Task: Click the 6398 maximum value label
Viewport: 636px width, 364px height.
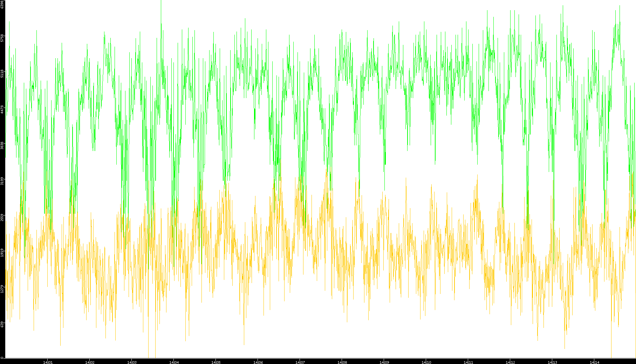Action: pos(2,4)
